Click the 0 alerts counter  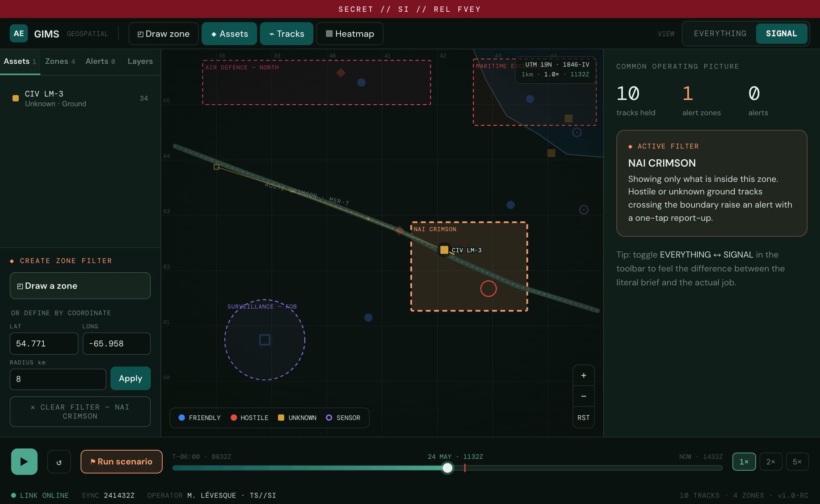coord(758,101)
